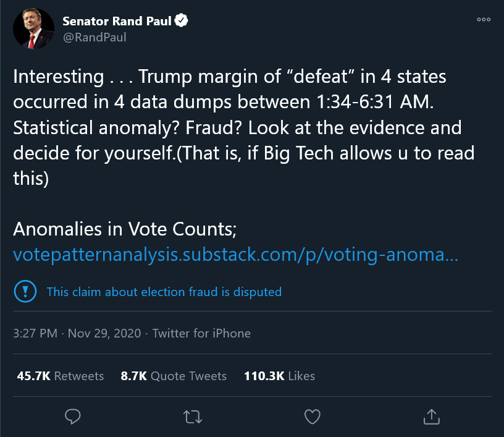Click the Nov 29, 2020 date
This screenshot has width=504, height=437.
coord(104,333)
